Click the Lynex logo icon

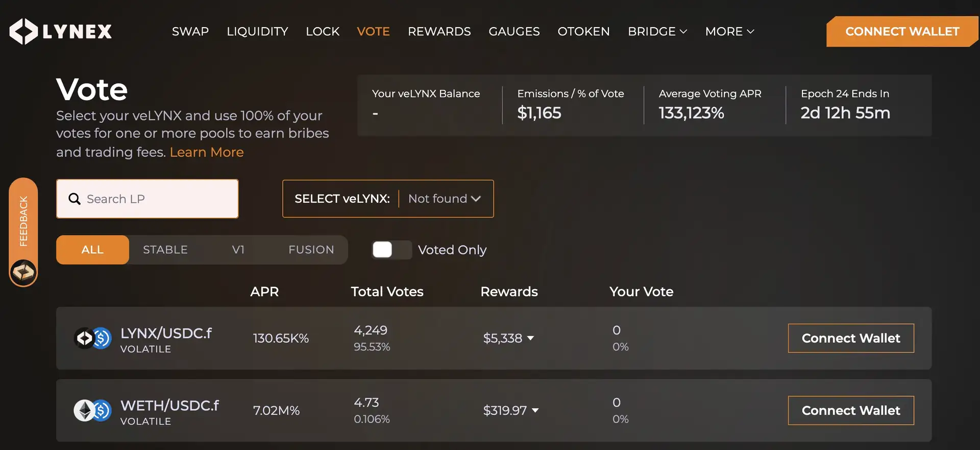click(x=23, y=32)
